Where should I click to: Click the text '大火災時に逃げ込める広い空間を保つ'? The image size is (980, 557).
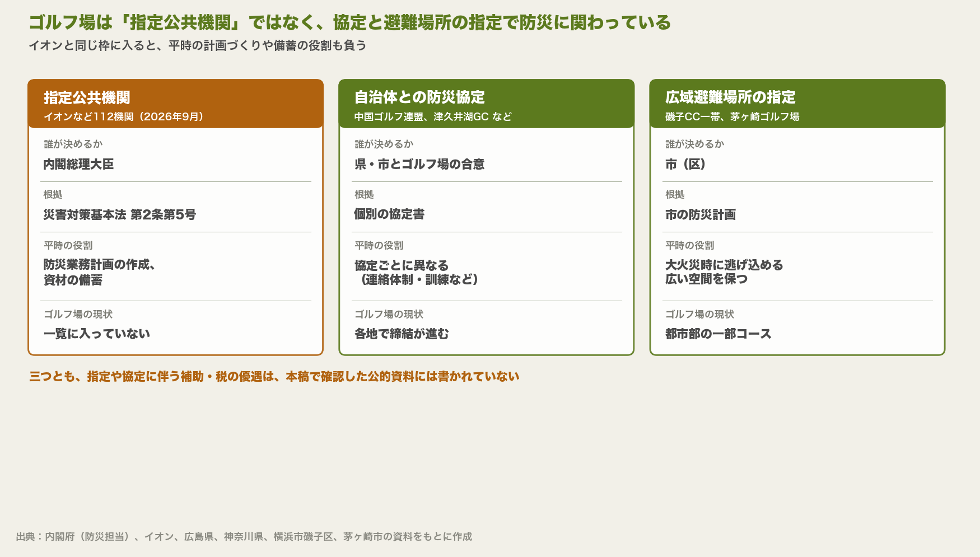[x=724, y=272]
